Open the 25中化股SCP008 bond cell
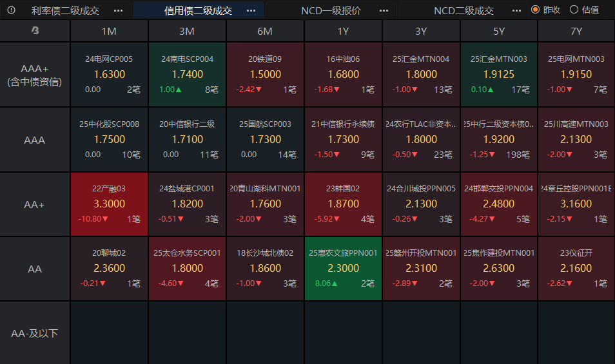 point(109,140)
